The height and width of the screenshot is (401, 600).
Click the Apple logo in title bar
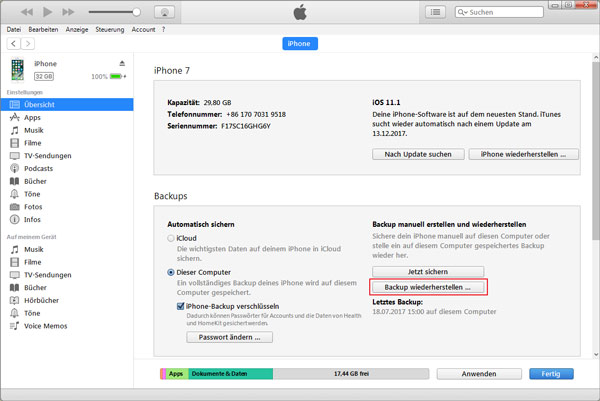coord(300,12)
